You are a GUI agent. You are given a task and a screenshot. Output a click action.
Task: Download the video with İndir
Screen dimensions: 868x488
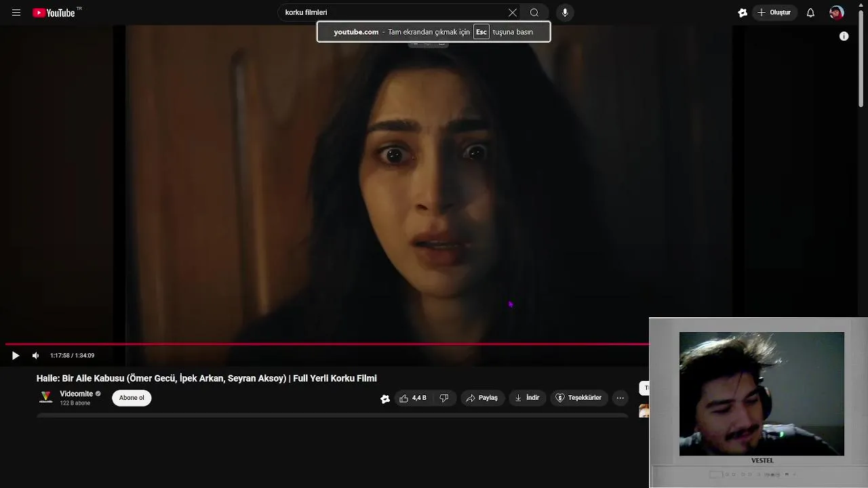point(527,398)
